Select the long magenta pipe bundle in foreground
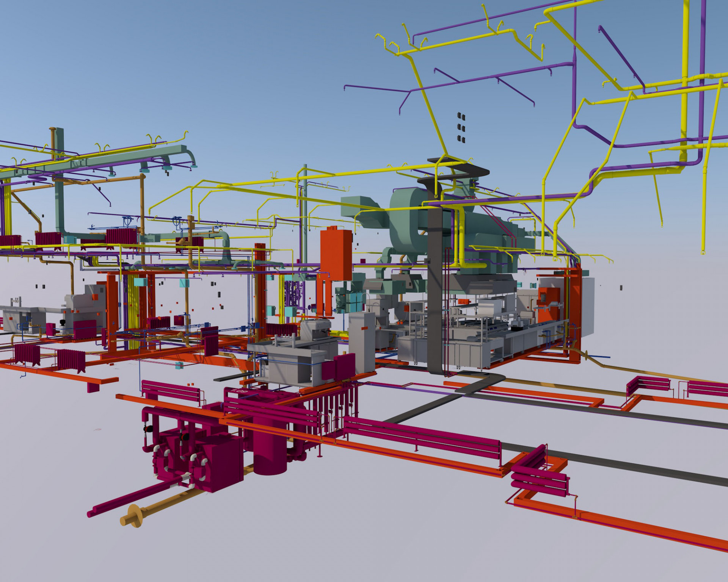 point(421,436)
